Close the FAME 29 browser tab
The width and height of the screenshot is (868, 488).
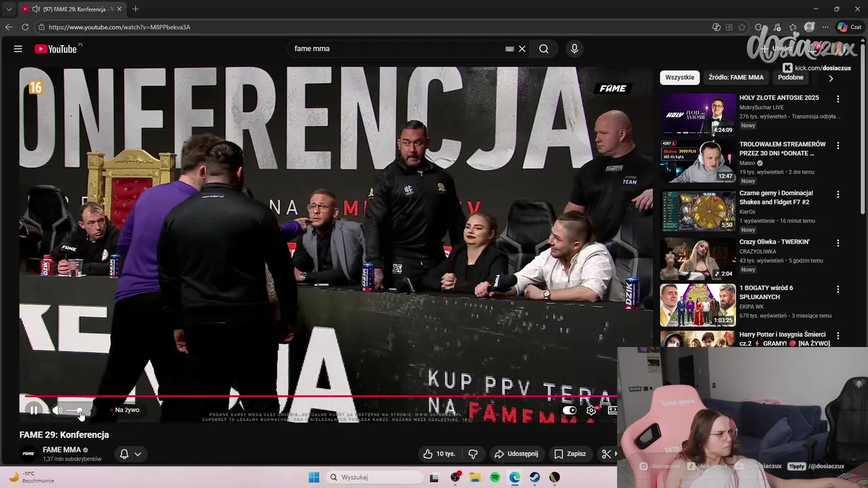click(x=119, y=9)
